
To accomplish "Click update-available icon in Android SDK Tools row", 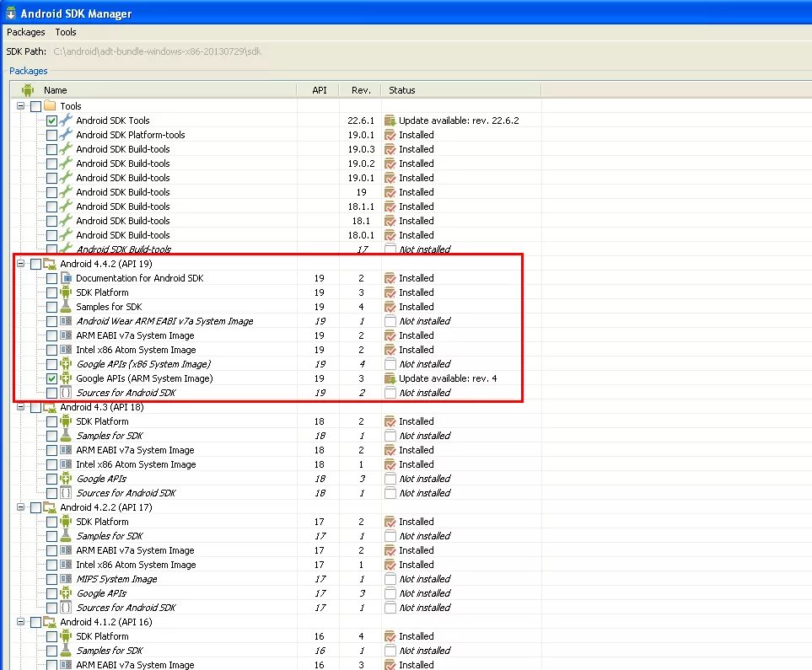I will (x=390, y=121).
